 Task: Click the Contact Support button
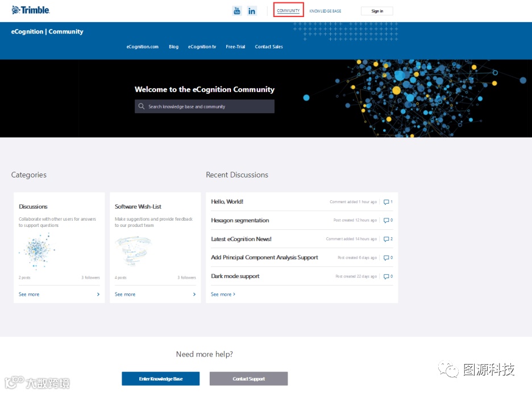pyautogui.click(x=249, y=378)
